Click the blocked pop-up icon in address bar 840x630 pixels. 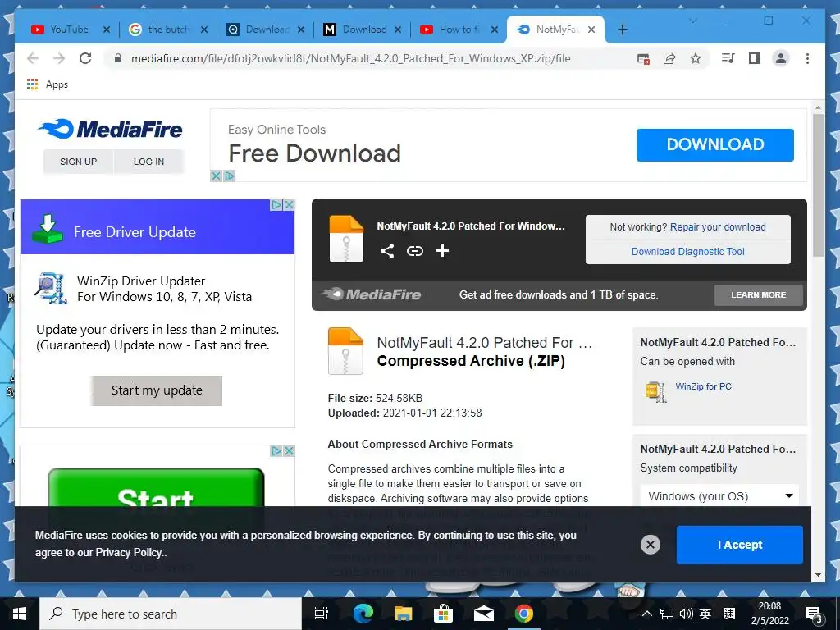pos(643,58)
